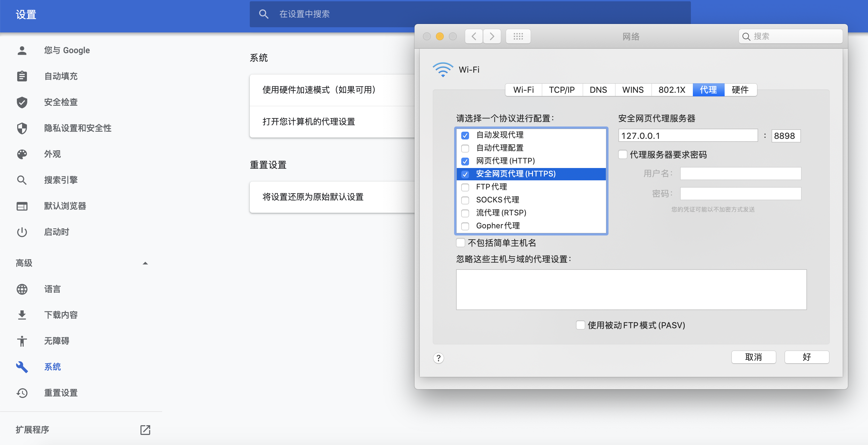Switch to the TCP/IP tab

(x=562, y=90)
